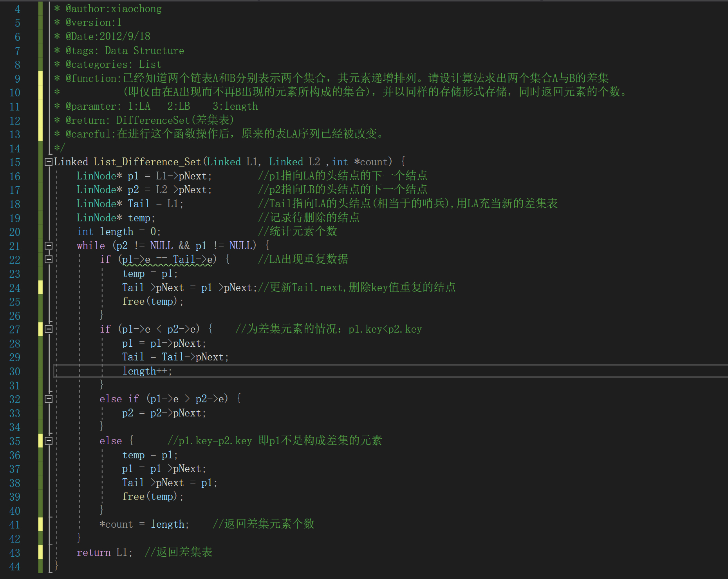Click line number 44 in the gutter
728x579 pixels.
[15, 566]
